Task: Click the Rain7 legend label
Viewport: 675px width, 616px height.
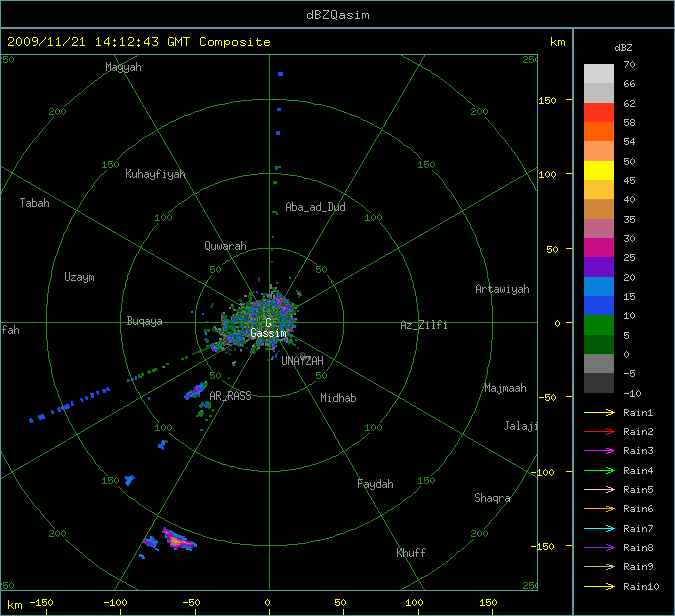Action: coord(638,528)
